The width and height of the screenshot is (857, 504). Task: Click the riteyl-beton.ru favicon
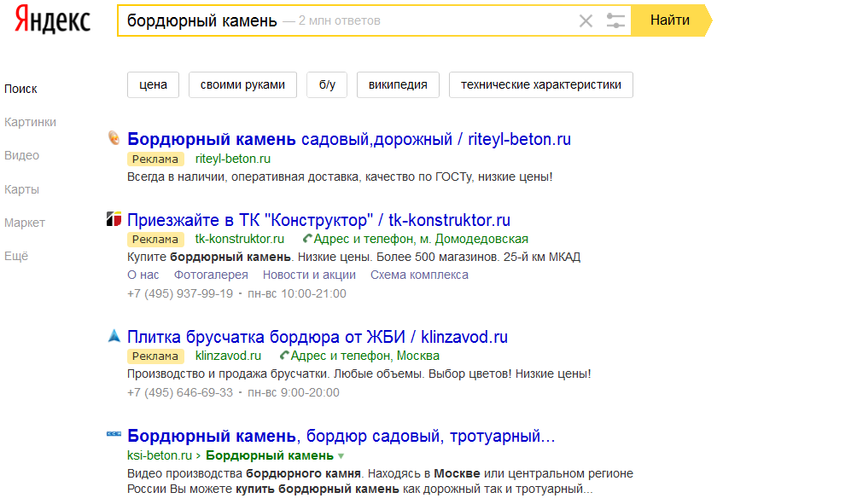114,138
